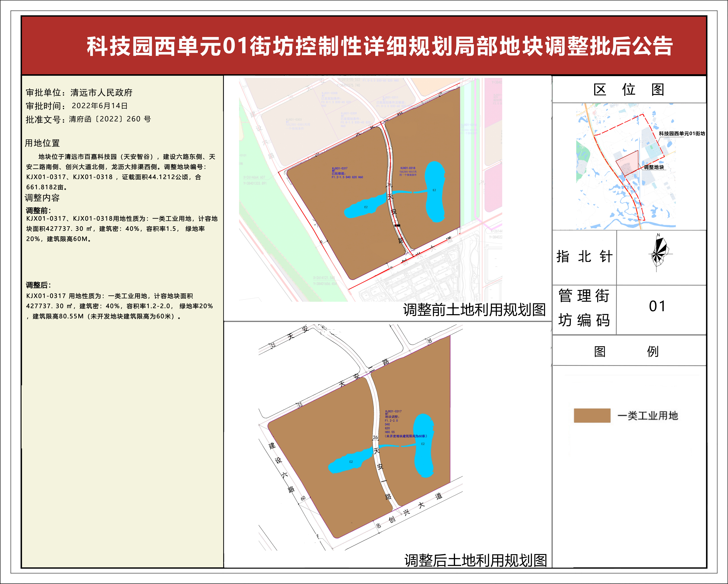Click the large blue pond in lower map
Viewport: 728px width, 584px height.
(x=424, y=446)
